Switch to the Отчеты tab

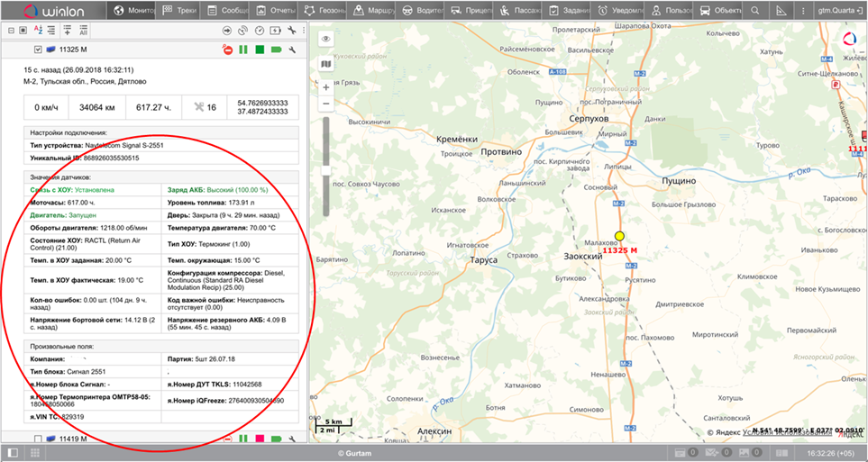coord(273,11)
